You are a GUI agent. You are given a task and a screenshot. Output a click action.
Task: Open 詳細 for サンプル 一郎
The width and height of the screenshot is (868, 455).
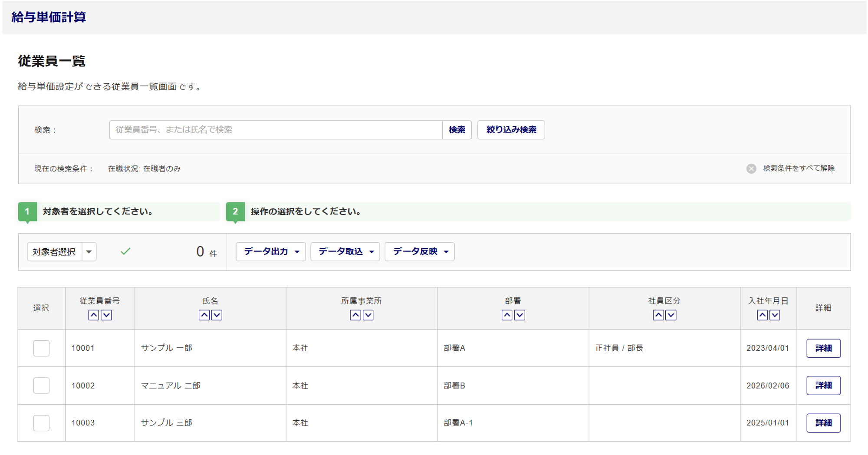823,348
